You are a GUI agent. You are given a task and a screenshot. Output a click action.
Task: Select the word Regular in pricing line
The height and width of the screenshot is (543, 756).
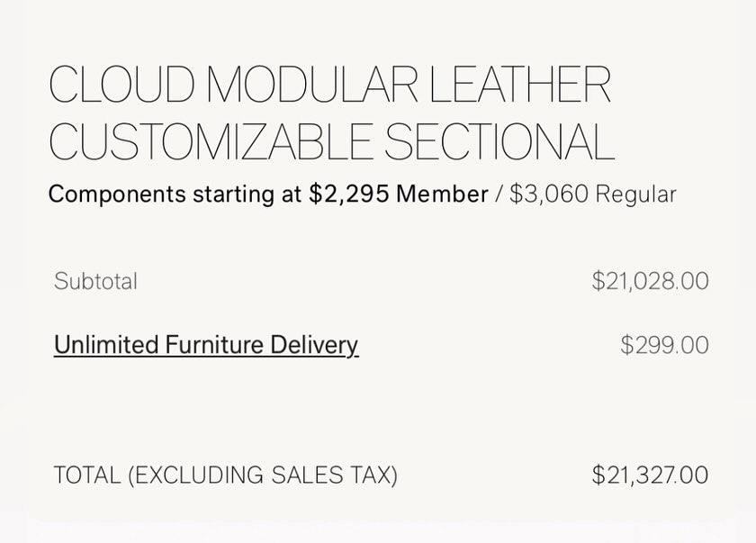pyautogui.click(x=636, y=195)
